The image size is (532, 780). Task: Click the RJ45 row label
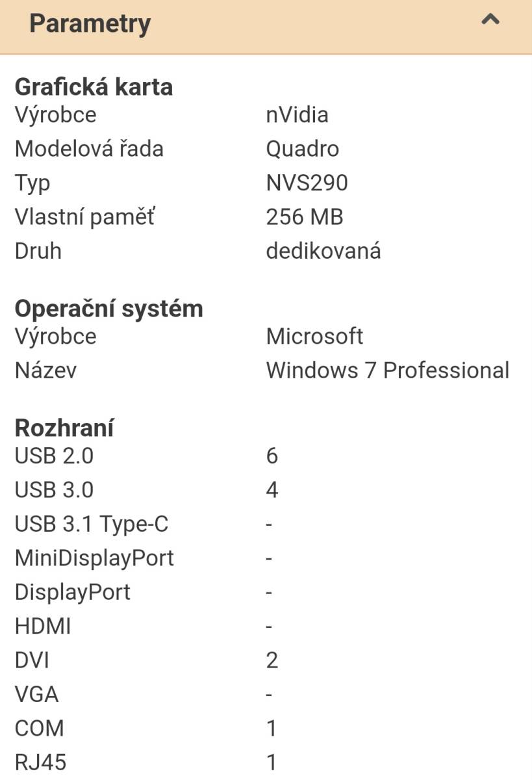coord(40,762)
